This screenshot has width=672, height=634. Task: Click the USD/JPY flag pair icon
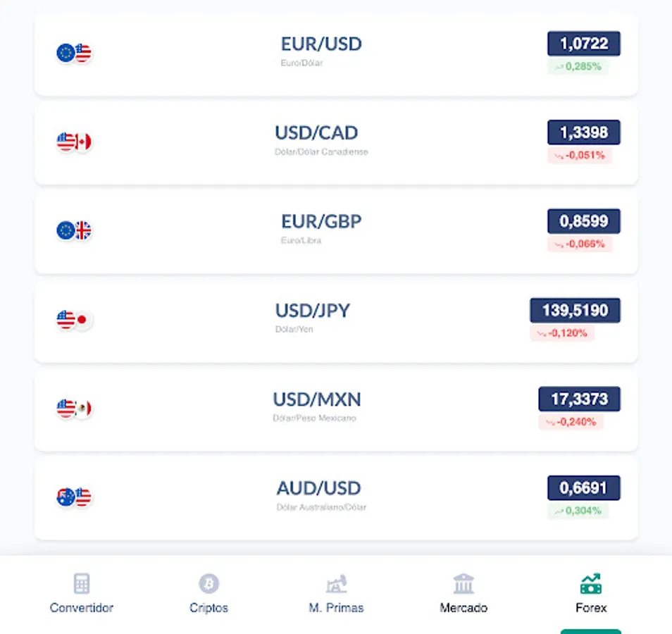click(74, 320)
